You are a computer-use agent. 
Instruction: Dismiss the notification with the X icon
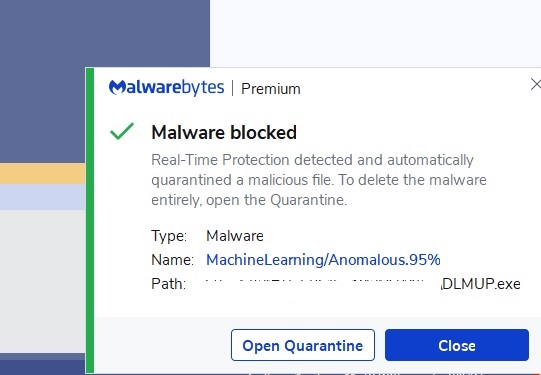[535, 84]
